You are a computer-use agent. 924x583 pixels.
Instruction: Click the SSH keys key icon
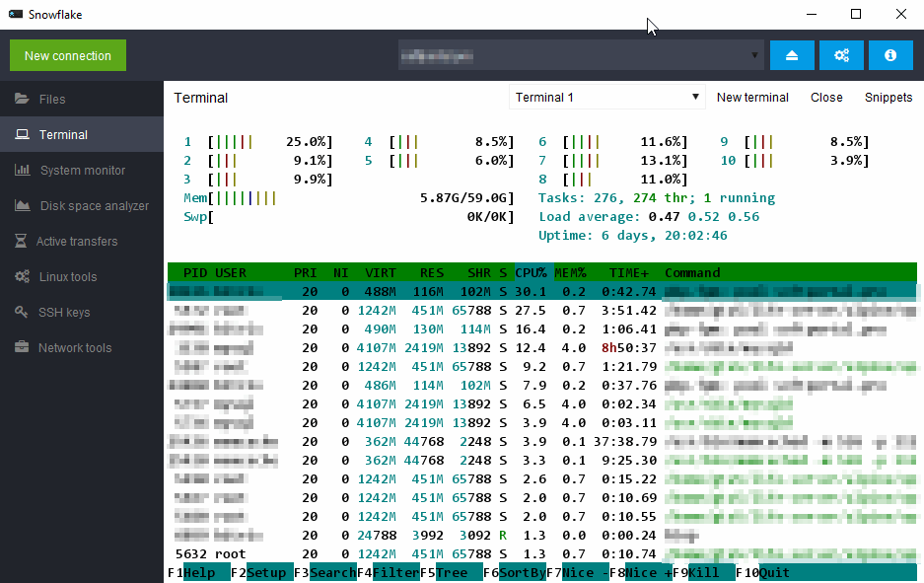click(x=20, y=313)
